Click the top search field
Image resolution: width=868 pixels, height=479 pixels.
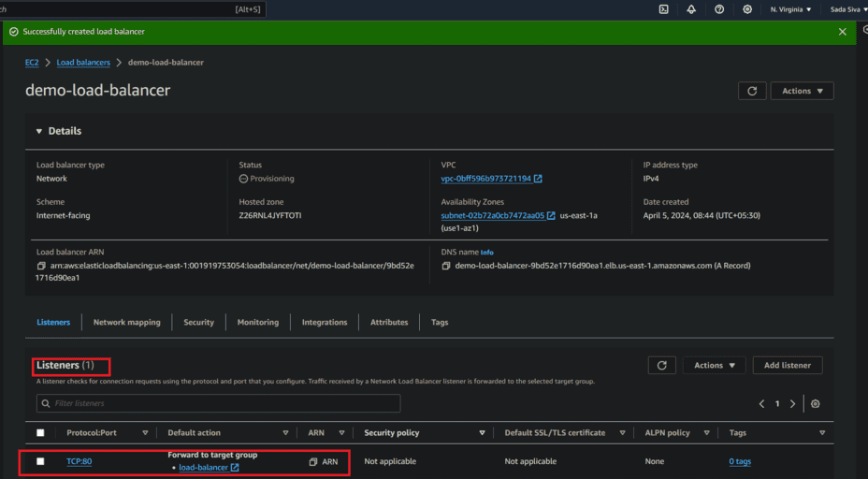133,9
